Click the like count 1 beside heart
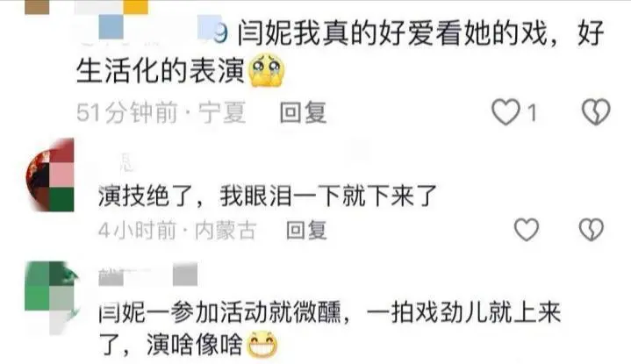The image size is (631, 364). (x=533, y=112)
